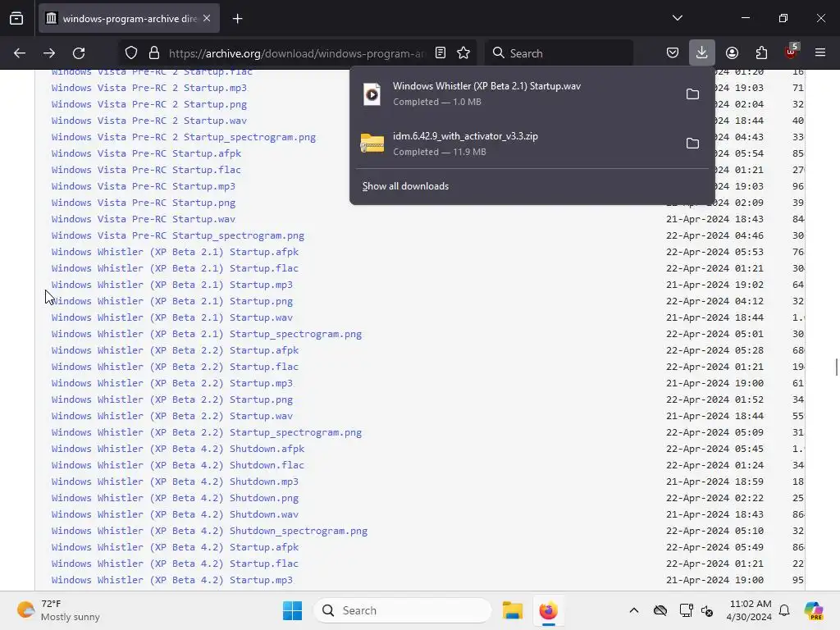Go back to previous page
This screenshot has width=840, height=630.
[x=20, y=53]
